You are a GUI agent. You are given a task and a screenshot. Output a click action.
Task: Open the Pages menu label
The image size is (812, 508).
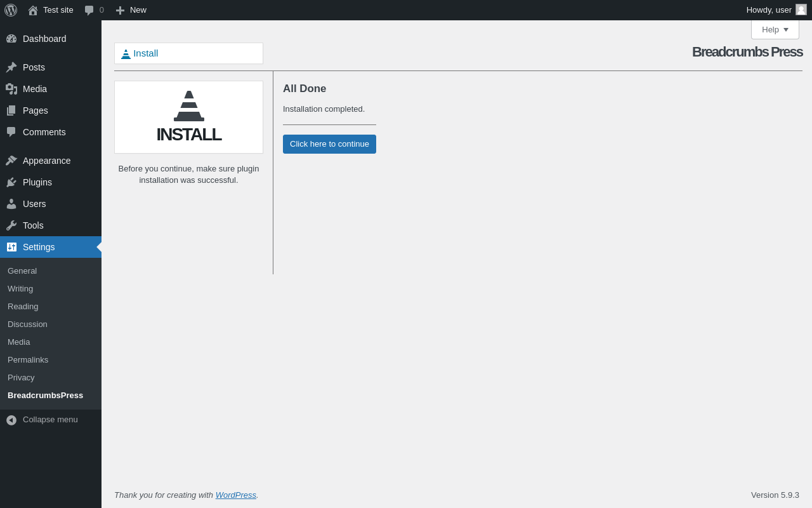pyautogui.click(x=36, y=110)
